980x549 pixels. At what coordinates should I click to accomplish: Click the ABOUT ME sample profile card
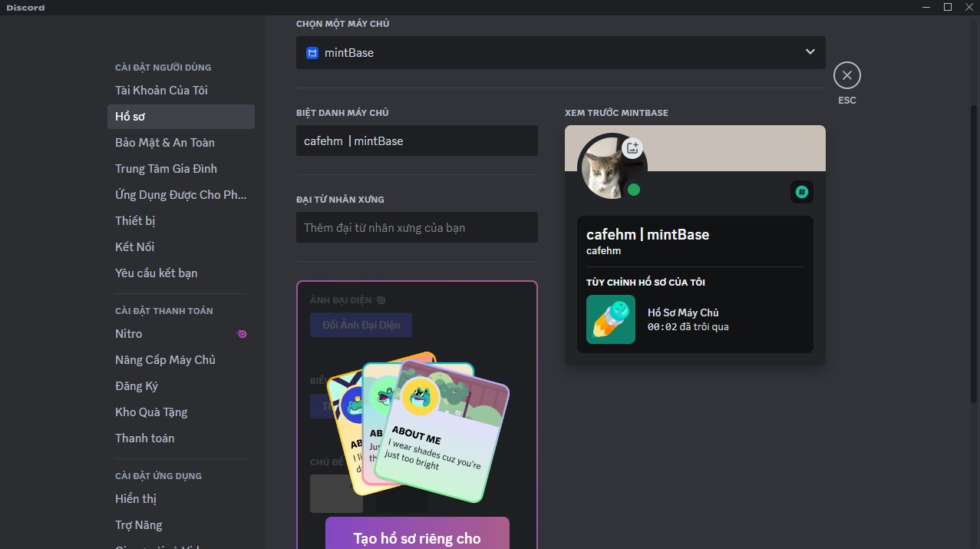443,431
